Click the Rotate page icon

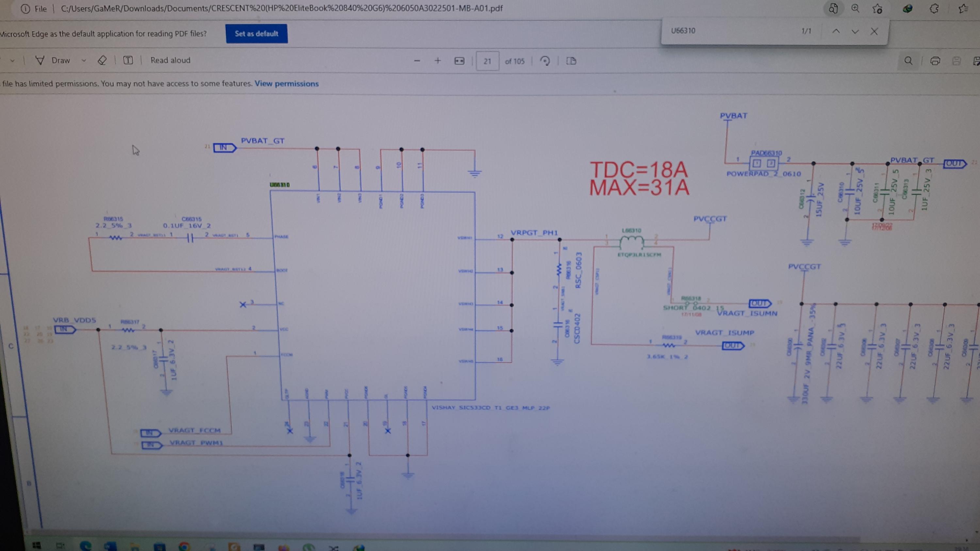tap(545, 61)
